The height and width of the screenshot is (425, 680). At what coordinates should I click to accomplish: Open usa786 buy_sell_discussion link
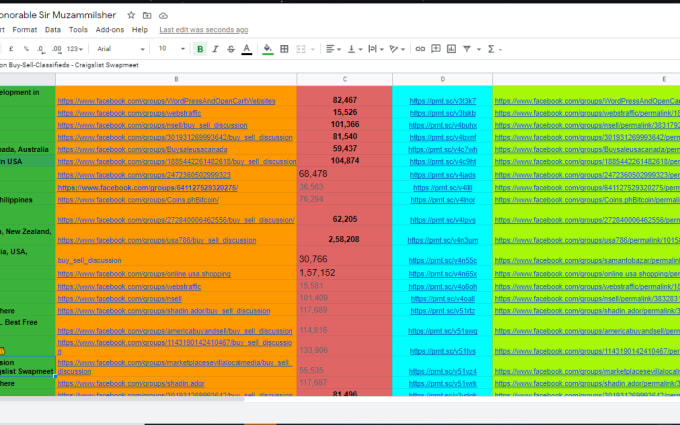coord(157,240)
